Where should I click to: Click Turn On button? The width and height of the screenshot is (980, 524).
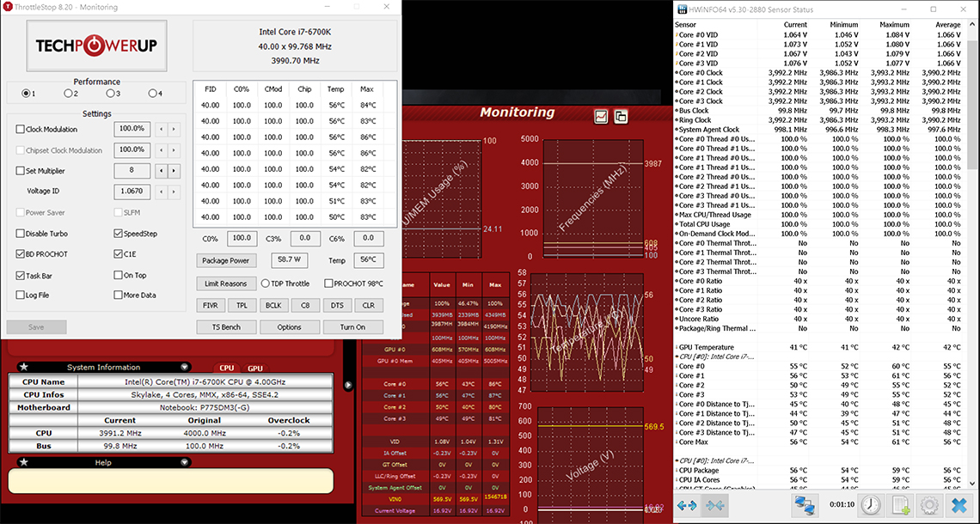[352, 326]
